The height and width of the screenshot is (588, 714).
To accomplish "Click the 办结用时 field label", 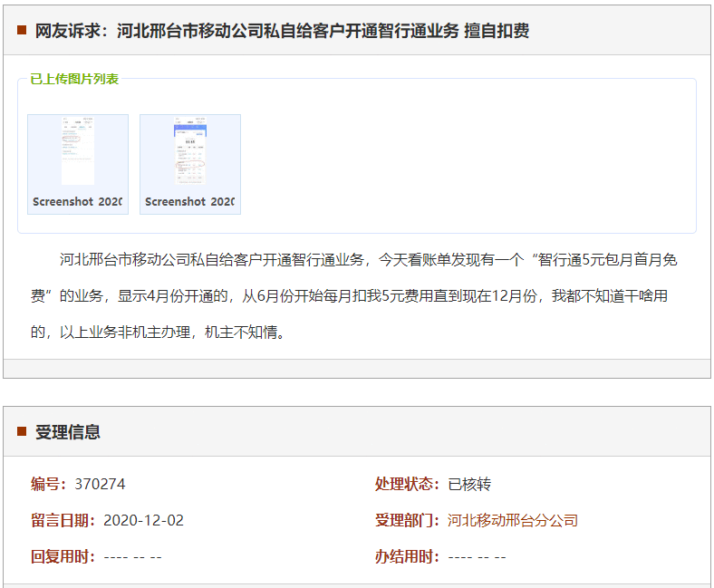I will coord(408,556).
